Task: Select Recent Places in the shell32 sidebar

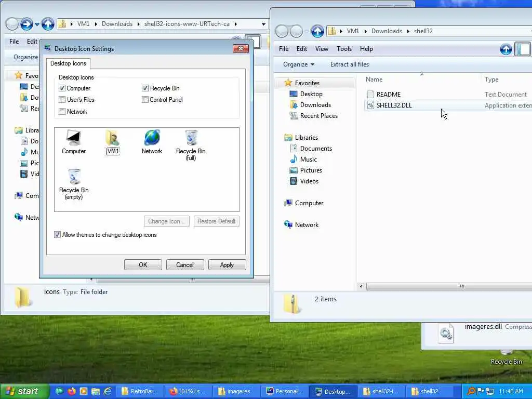Action: pos(318,116)
